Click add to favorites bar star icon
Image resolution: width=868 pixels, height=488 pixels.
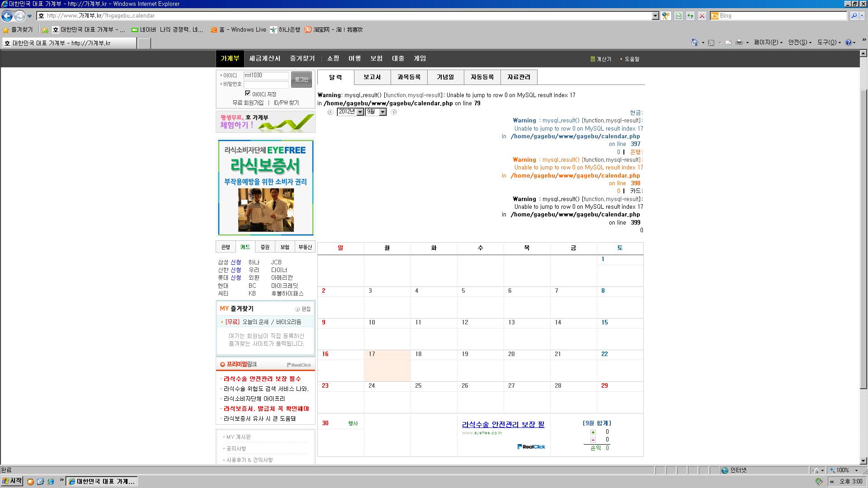pyautogui.click(x=45, y=30)
